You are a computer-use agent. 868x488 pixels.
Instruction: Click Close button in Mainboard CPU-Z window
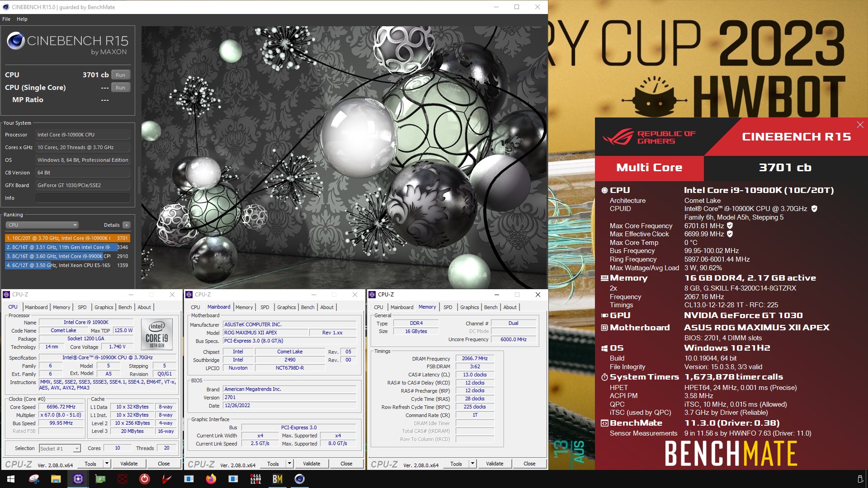click(x=346, y=464)
